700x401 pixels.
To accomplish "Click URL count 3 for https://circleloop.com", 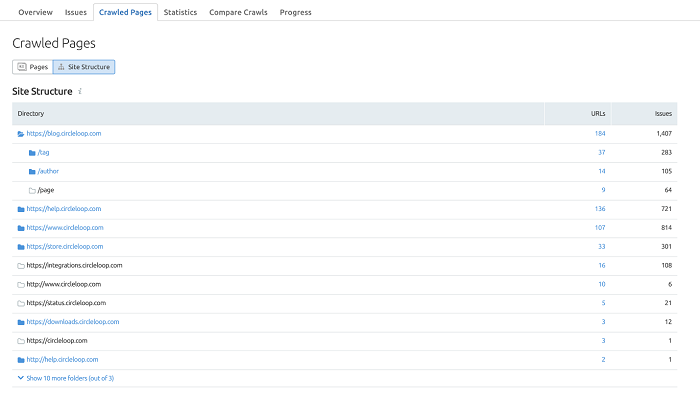I will click(603, 340).
